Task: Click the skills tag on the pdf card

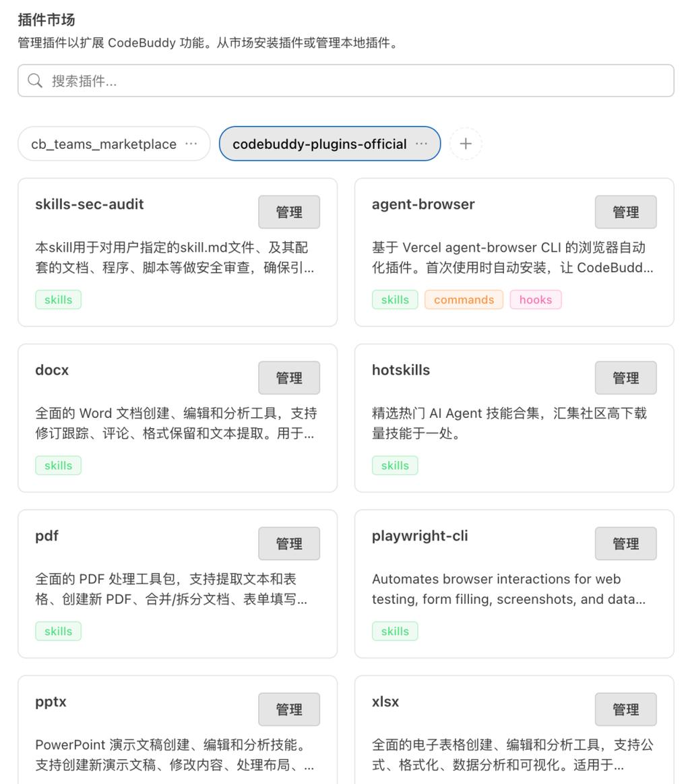Action: coord(58,631)
